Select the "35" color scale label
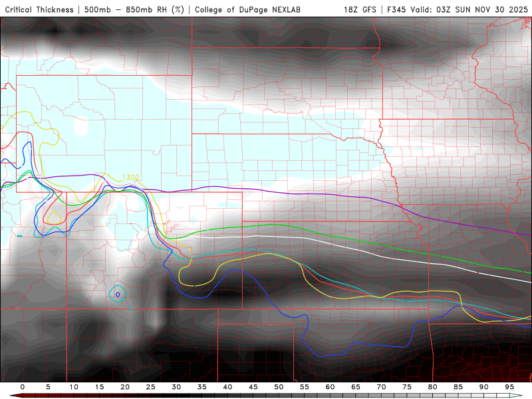This screenshot has width=532, height=399. click(x=202, y=387)
